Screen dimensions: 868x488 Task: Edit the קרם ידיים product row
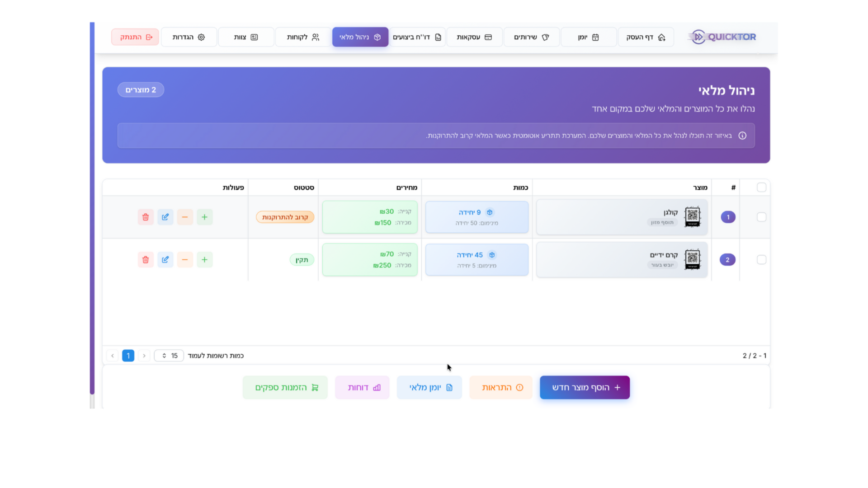tap(165, 259)
